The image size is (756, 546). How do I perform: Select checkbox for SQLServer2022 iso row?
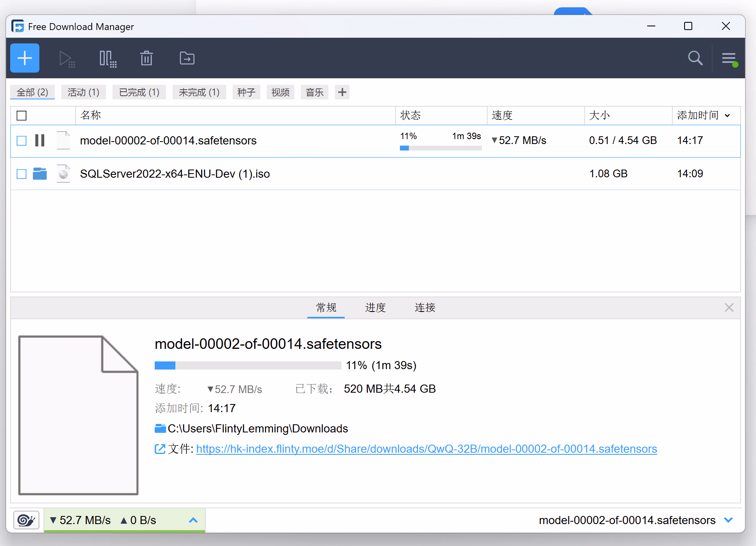[22, 174]
